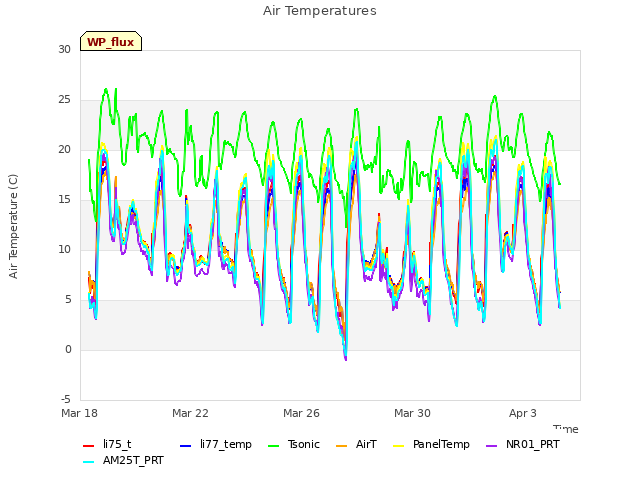Click the cyan AM25T_PRT legend color marker
The width and height of the screenshot is (640, 480).
pyautogui.click(x=88, y=462)
